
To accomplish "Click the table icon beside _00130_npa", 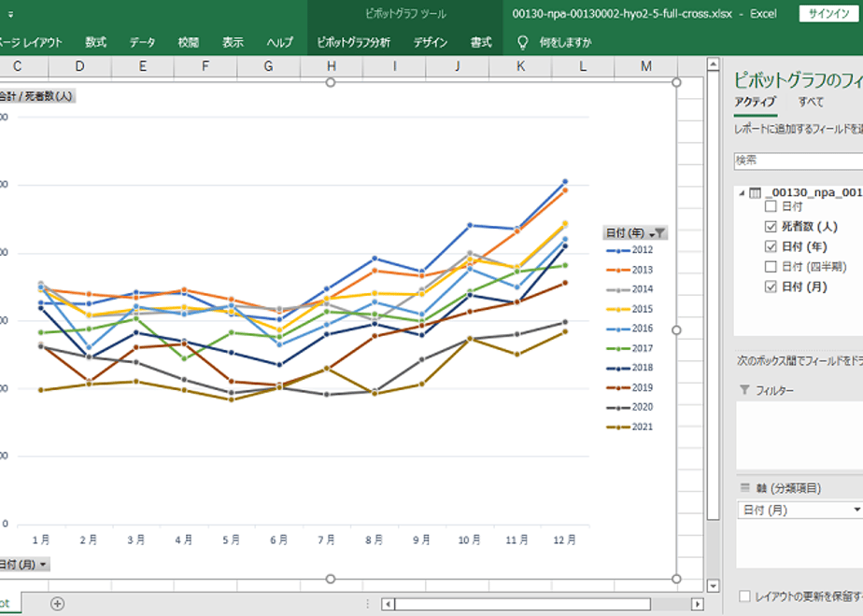I will [755, 193].
